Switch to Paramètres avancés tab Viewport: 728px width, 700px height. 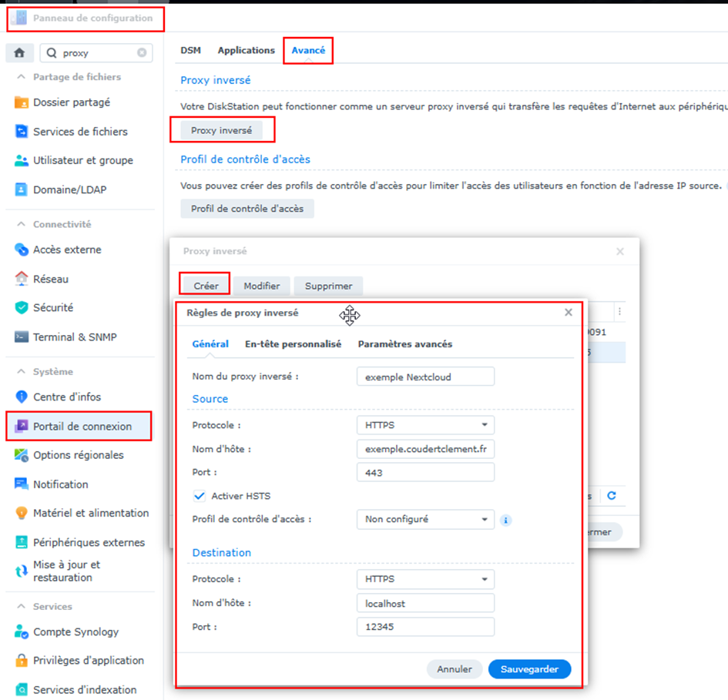click(404, 344)
